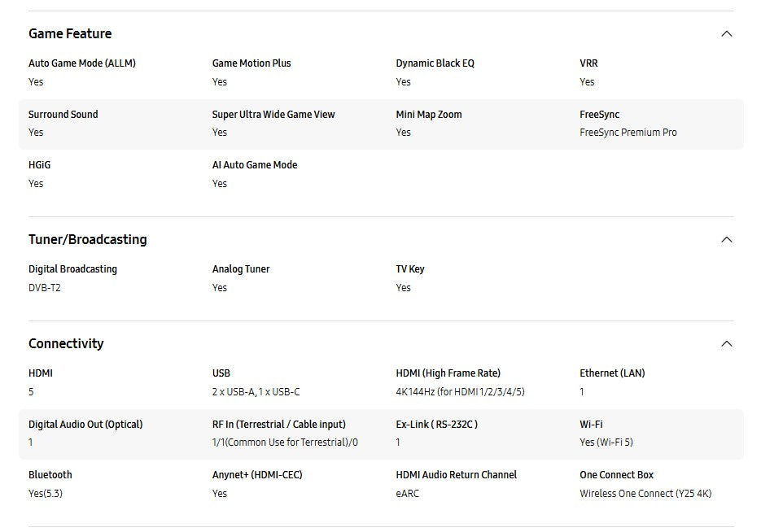Click the AI Auto Game Mode label
Image resolution: width=761 pixels, height=532 pixels.
tap(254, 165)
